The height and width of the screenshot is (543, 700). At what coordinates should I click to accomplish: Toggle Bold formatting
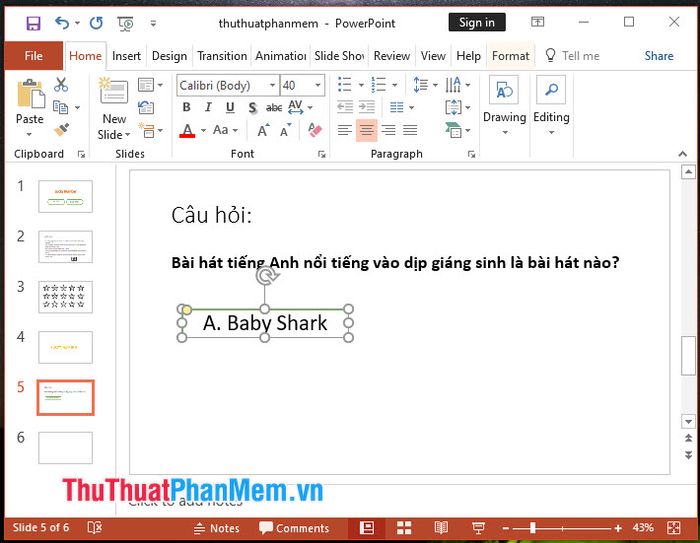coord(187,108)
